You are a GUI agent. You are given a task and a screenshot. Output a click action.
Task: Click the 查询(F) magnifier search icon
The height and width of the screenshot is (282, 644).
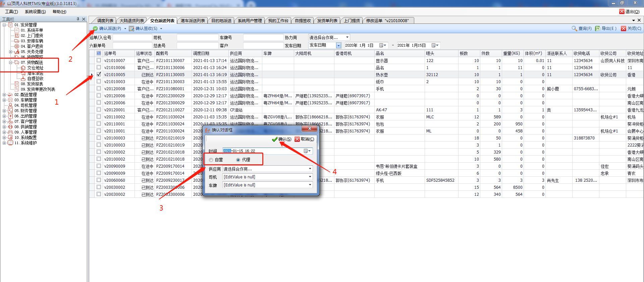[x=574, y=29]
